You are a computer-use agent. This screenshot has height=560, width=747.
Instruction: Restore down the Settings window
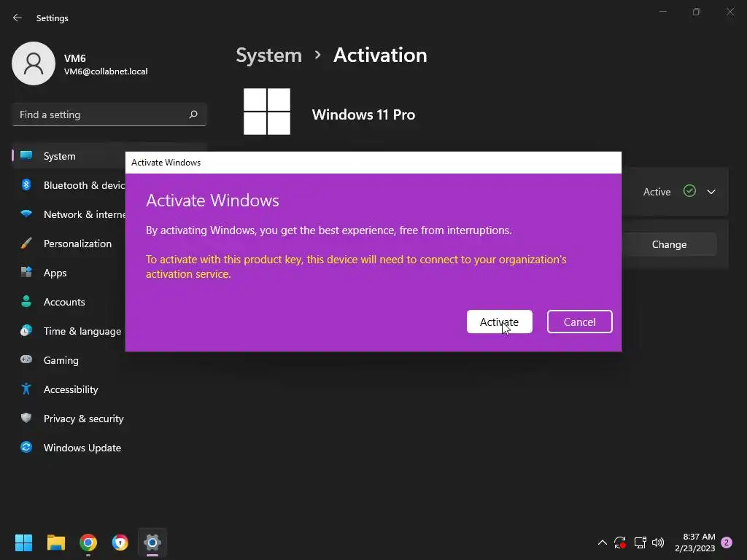tap(697, 12)
